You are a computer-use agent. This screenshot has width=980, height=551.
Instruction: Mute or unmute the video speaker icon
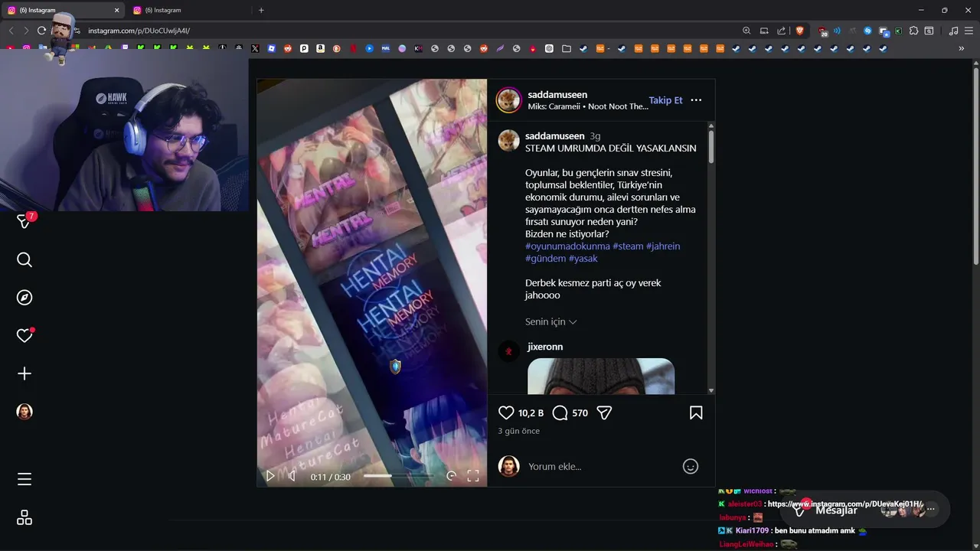(292, 476)
